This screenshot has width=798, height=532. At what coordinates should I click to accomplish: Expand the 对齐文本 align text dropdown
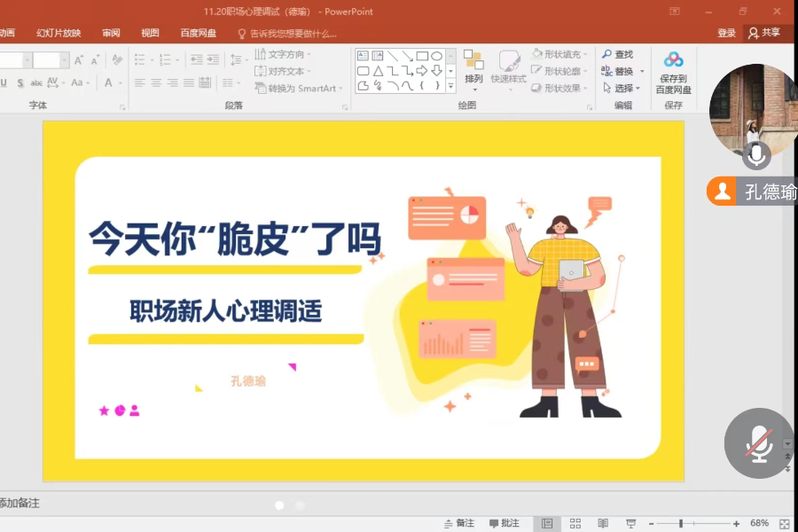(282, 71)
